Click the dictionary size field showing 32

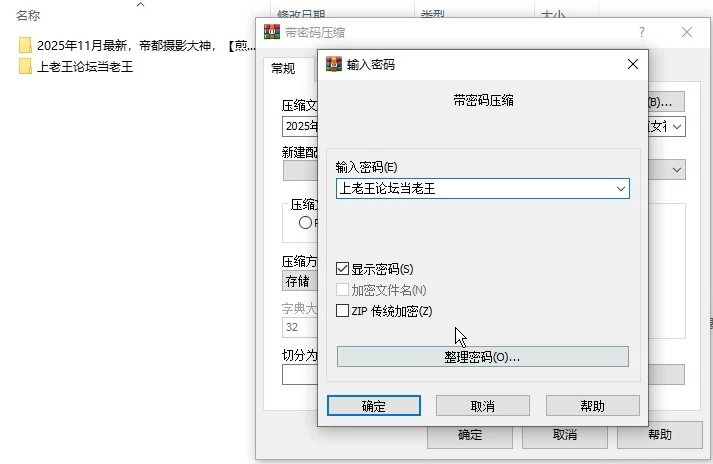click(300, 327)
